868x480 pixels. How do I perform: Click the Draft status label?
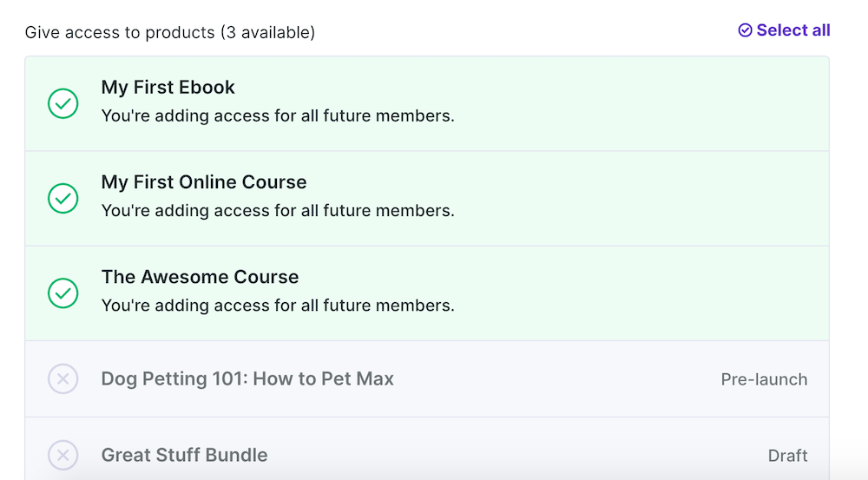787,456
